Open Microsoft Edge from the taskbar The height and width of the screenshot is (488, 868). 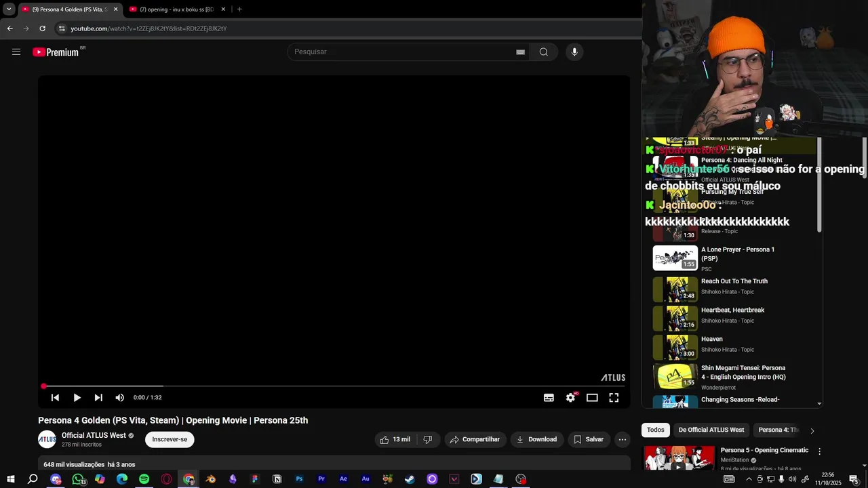[122, 479]
